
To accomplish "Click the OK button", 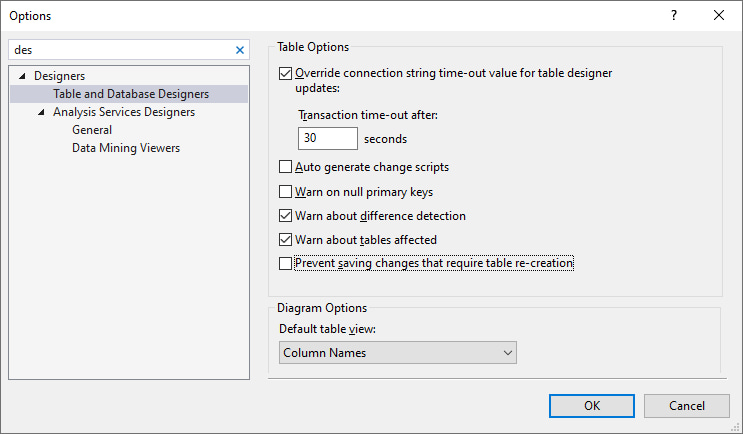I will [x=592, y=405].
